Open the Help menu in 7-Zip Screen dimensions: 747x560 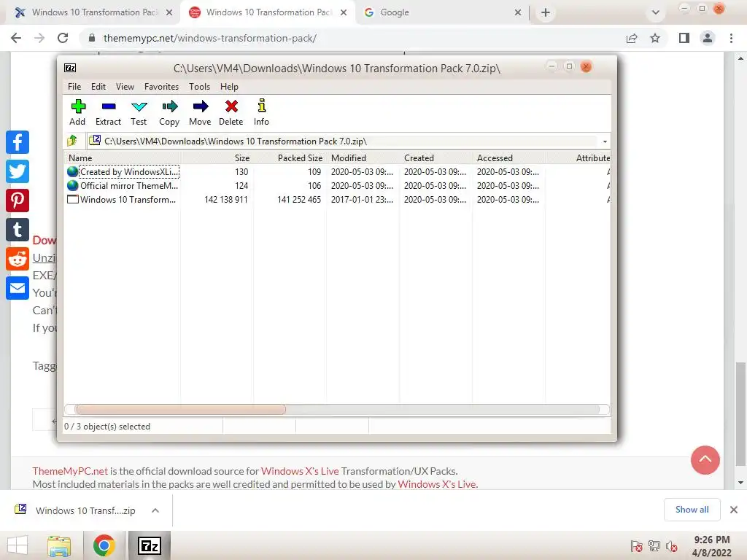(x=229, y=87)
